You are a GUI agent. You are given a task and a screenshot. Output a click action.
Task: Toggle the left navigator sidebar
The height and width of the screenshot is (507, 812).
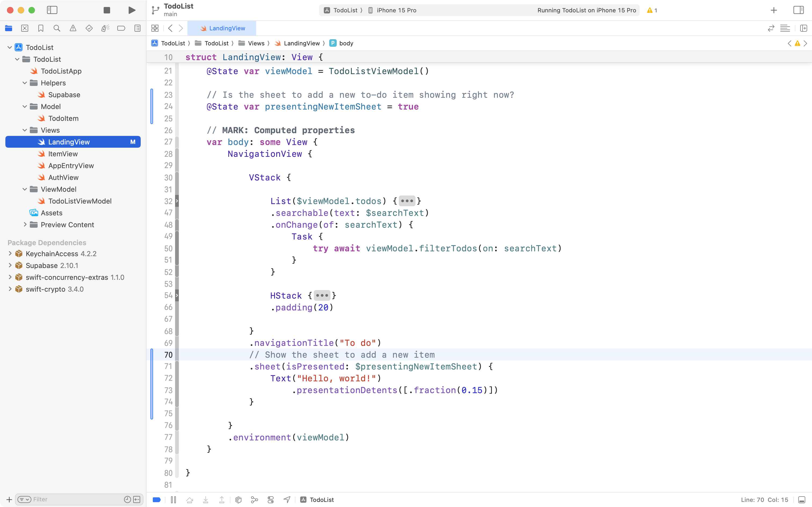[52, 10]
